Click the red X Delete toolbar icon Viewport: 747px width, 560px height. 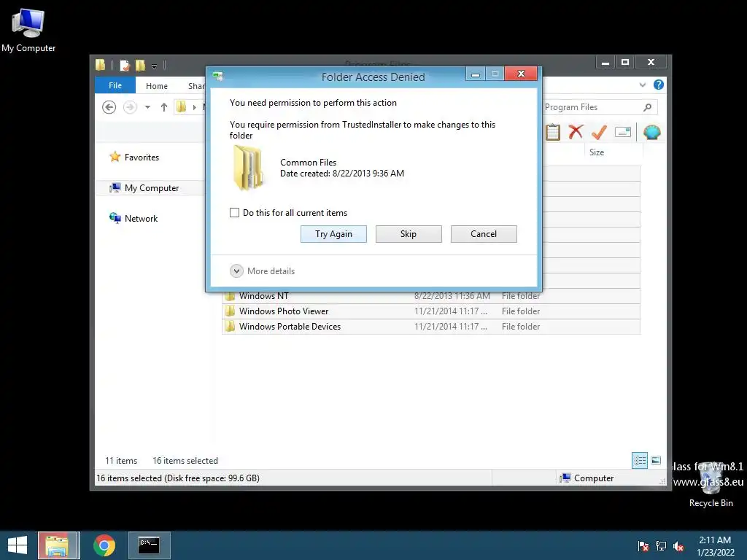coord(576,131)
